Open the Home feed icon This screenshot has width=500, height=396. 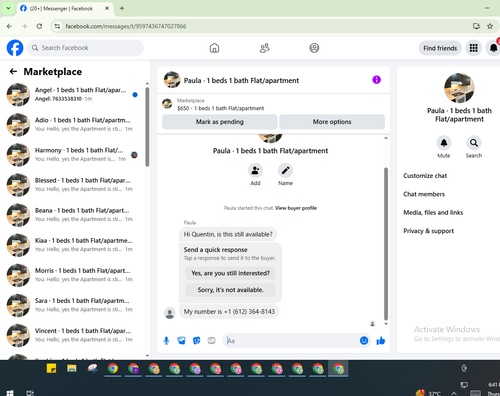click(x=214, y=48)
